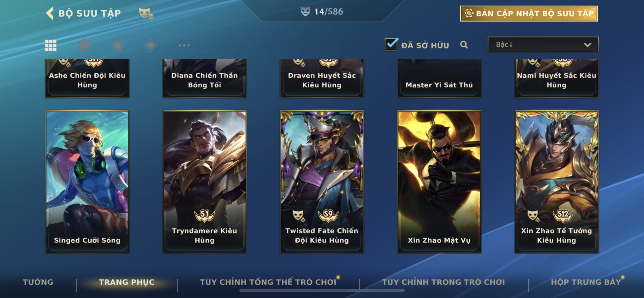
Task: Click the dropdown chevron beside Bậc
Action: coord(587,45)
